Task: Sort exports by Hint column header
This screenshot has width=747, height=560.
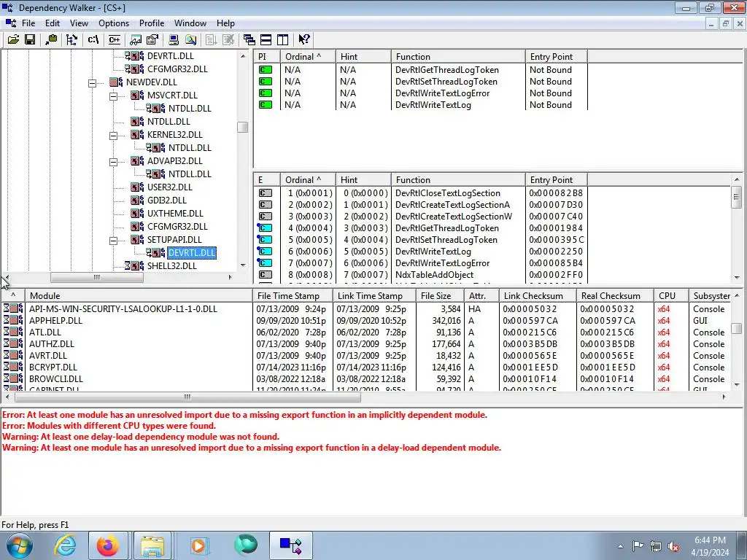Action: [363, 180]
